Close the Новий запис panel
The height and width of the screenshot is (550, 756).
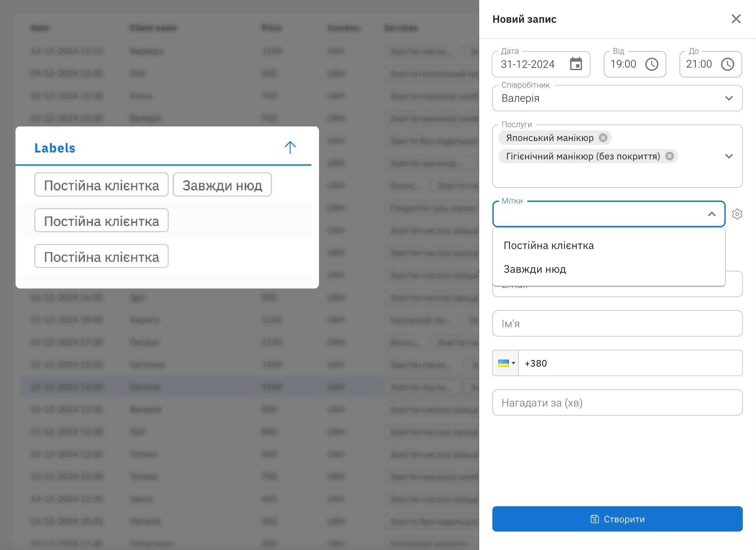coord(736,19)
